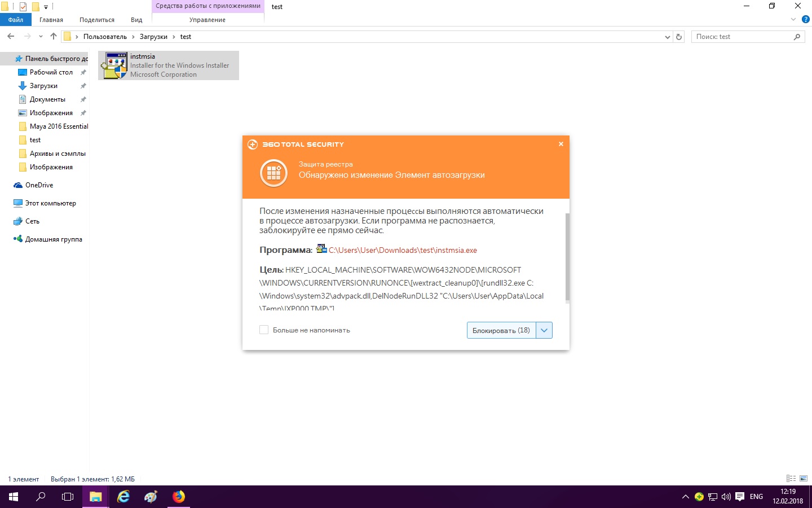
Task: Enable the 'Больше не напоминать' checkbox
Action: tap(264, 330)
